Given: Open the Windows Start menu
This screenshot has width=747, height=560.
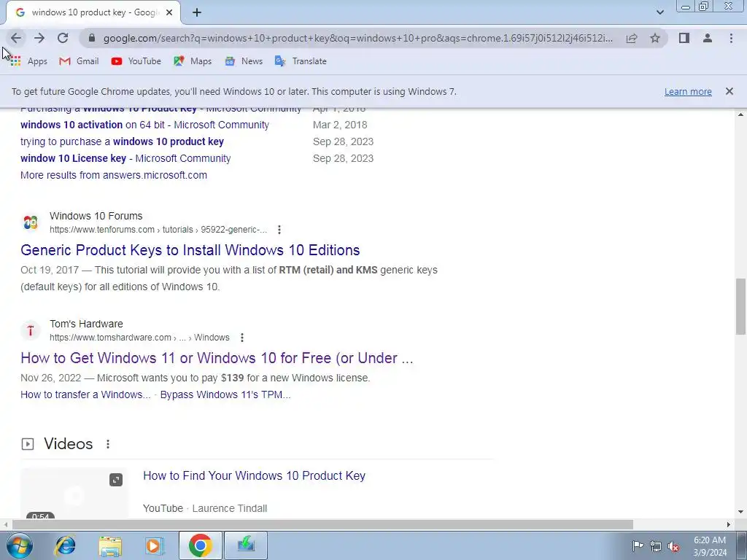Looking at the screenshot, I should (x=20, y=545).
